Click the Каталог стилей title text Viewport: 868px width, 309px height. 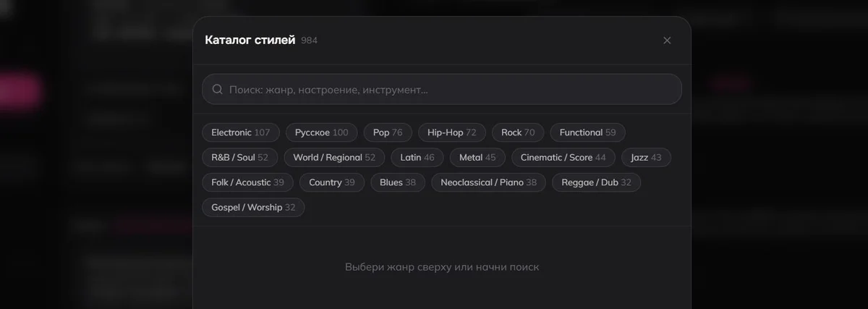coord(250,41)
